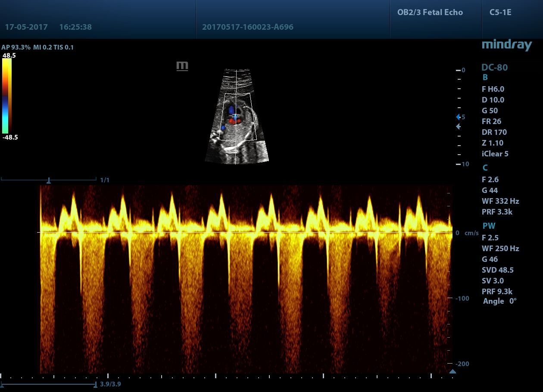Click the exam ID 20170517-160023-A696

coord(247,27)
